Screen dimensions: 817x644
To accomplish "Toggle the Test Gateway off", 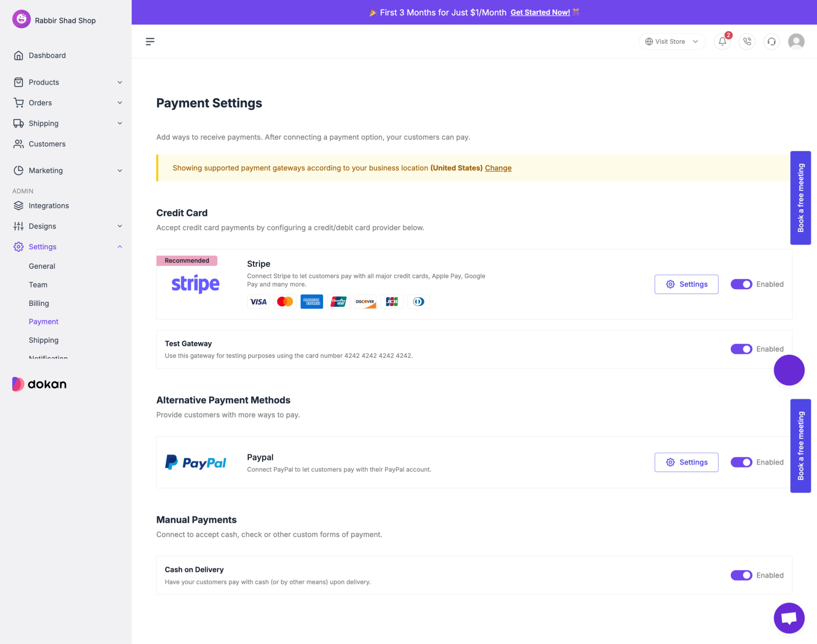I will [741, 349].
